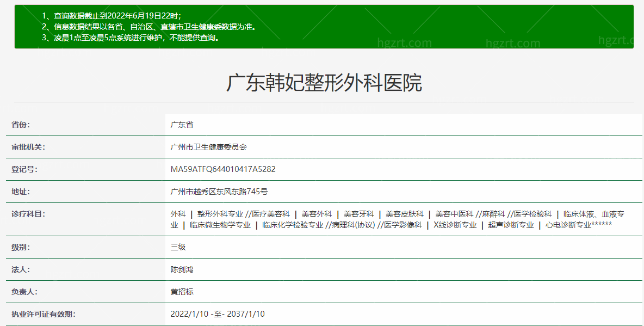Click the registration number MA59ATFQ644010417A5282

tap(223, 169)
